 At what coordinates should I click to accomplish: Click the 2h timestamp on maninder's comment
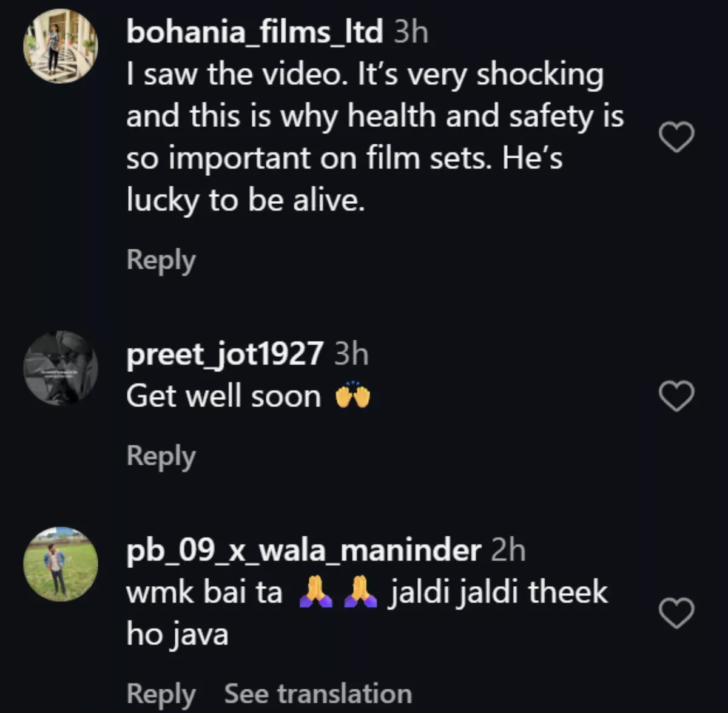coord(507,551)
